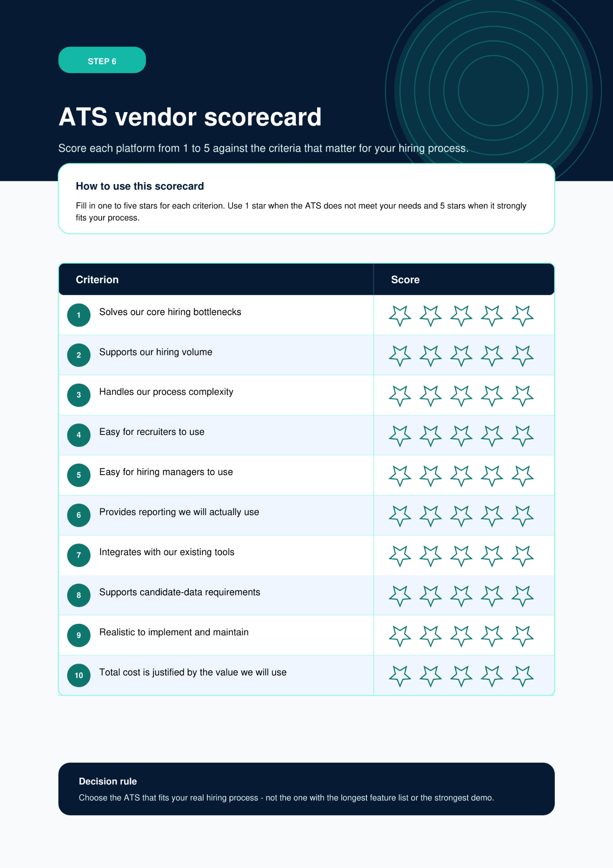The image size is (613, 868).
Task: Click 'Easy for recruiters to use' text
Action: point(151,432)
